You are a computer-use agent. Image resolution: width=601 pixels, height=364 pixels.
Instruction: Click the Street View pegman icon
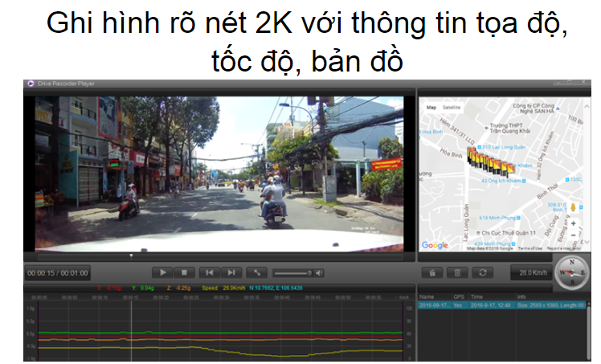tap(574, 207)
